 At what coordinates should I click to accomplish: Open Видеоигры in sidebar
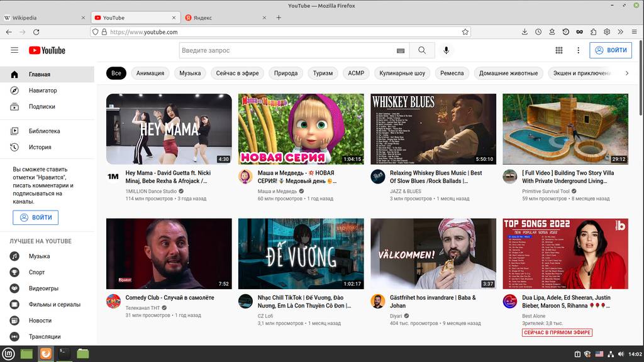(43, 288)
